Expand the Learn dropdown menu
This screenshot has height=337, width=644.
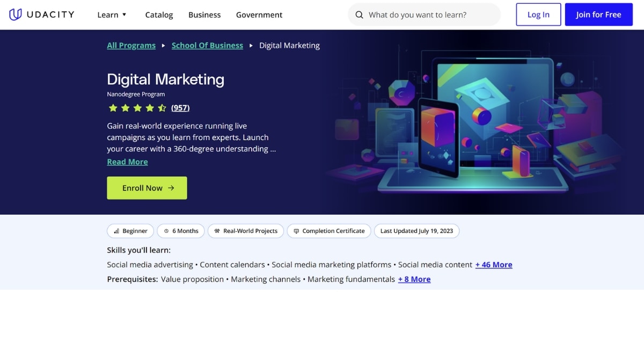(112, 15)
